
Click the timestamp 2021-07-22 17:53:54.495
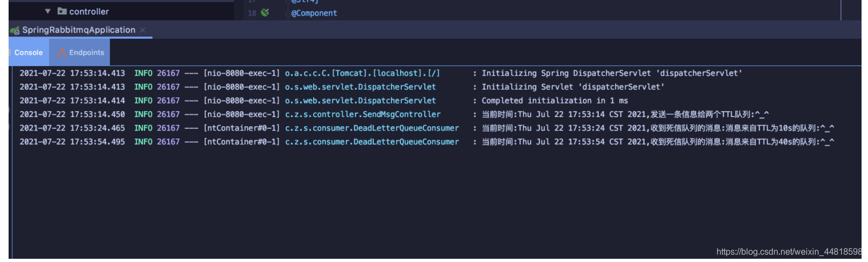tap(73, 142)
